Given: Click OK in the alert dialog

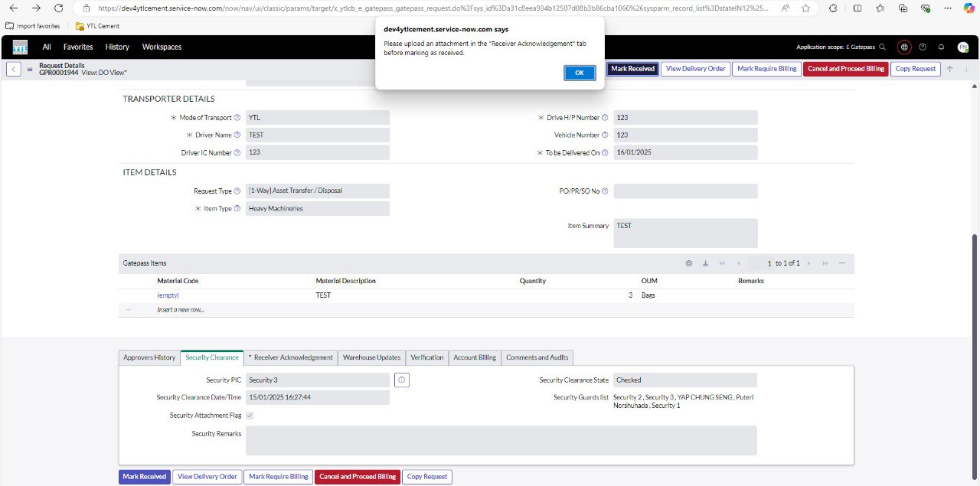Looking at the screenshot, I should (x=579, y=73).
